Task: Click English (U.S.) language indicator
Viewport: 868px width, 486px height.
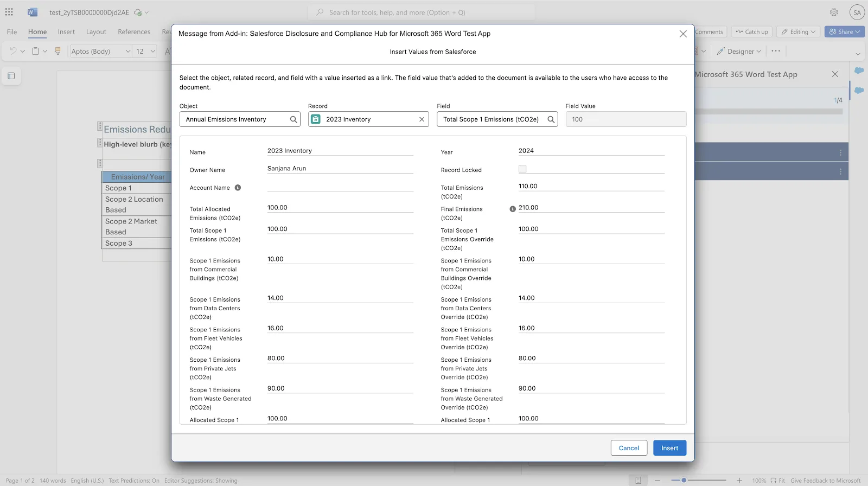Action: 87,481
